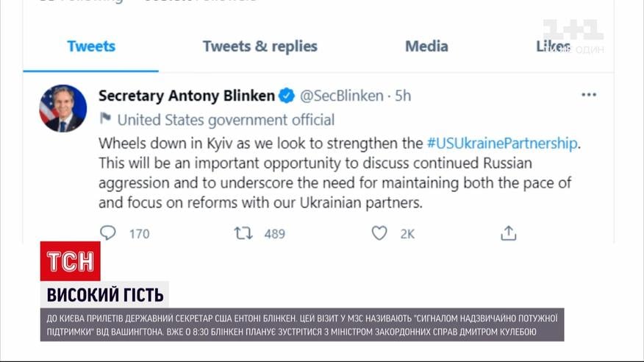The width and height of the screenshot is (644, 362).
Task: Open Blinken's profile avatar photo
Action: point(63,108)
